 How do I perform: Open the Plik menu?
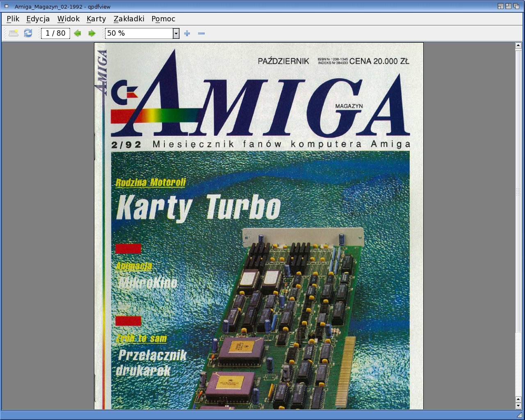13,19
